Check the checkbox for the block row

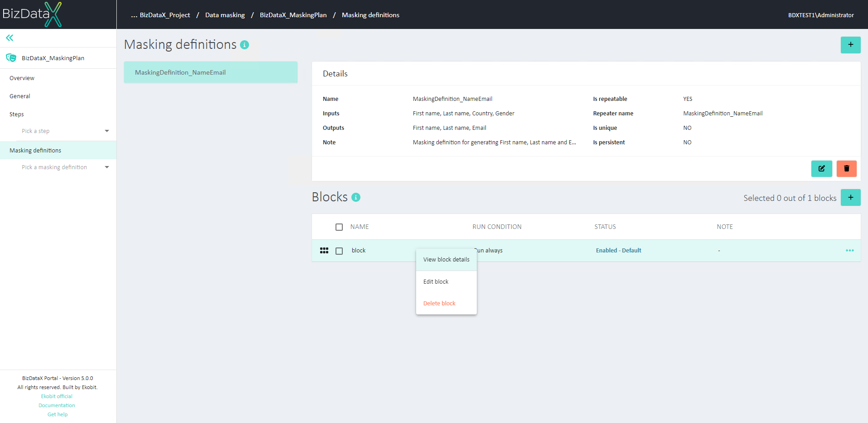339,251
